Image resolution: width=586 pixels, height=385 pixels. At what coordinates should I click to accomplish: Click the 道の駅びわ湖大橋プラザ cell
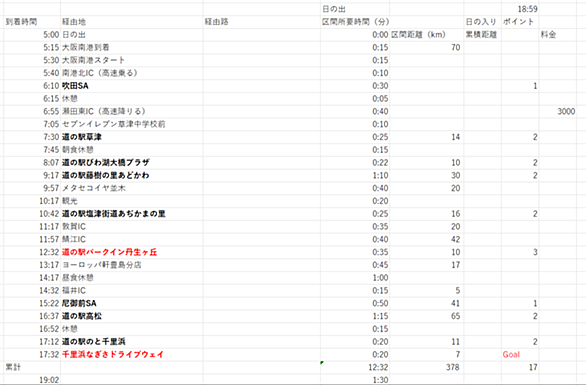[132, 163]
